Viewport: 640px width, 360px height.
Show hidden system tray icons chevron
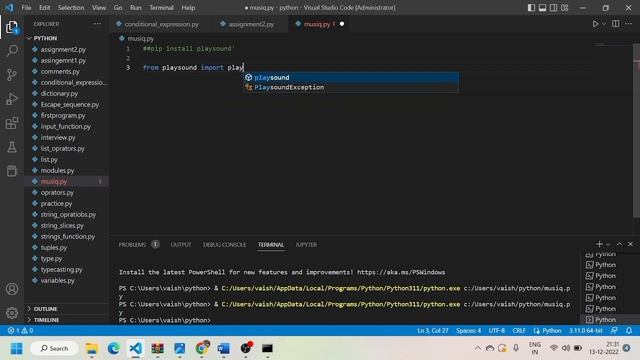tap(478, 348)
